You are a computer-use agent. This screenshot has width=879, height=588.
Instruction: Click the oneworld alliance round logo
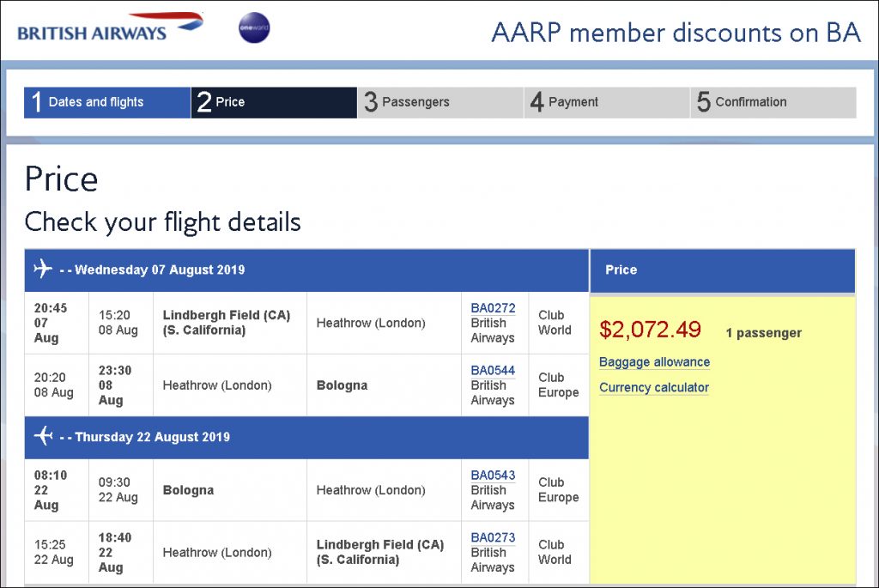coord(254,27)
